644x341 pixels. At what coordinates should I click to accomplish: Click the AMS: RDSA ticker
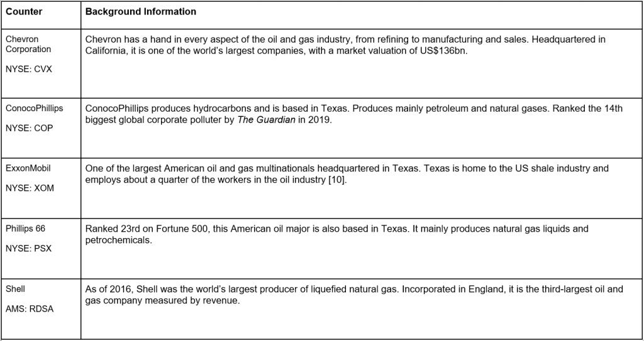pyautogui.click(x=30, y=308)
